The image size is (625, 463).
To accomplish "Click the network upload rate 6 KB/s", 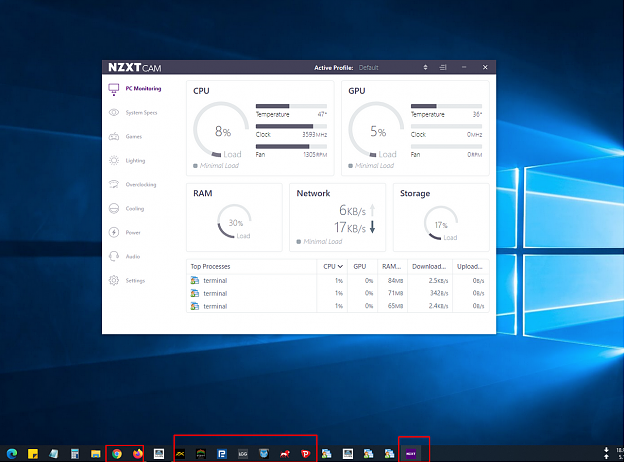I will tap(352, 210).
